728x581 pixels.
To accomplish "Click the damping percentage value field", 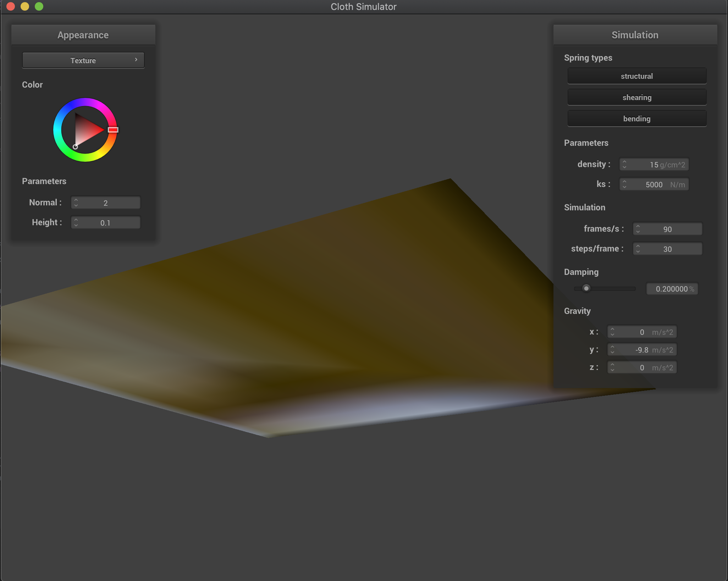I will click(x=672, y=289).
